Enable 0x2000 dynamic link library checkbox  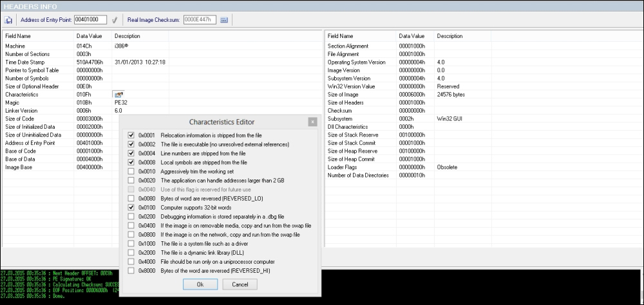click(x=131, y=252)
